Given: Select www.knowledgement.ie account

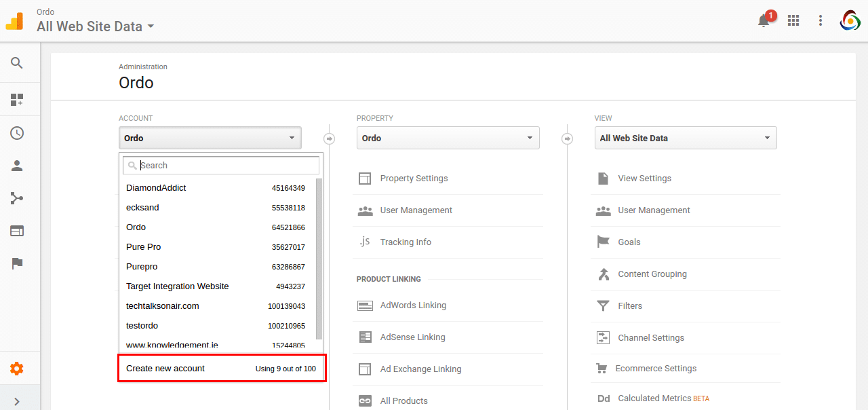Looking at the screenshot, I should pos(218,345).
